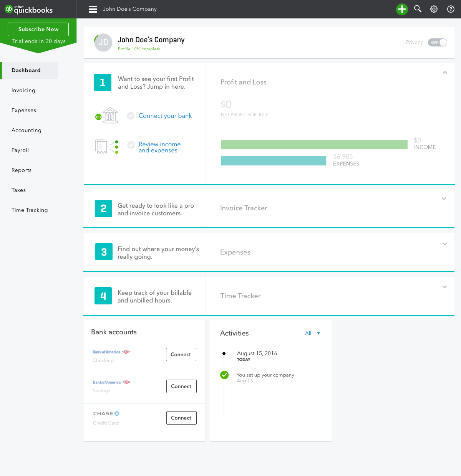Open Time Tracking in the sidebar
Screen dimensions: 461x476
click(30, 210)
